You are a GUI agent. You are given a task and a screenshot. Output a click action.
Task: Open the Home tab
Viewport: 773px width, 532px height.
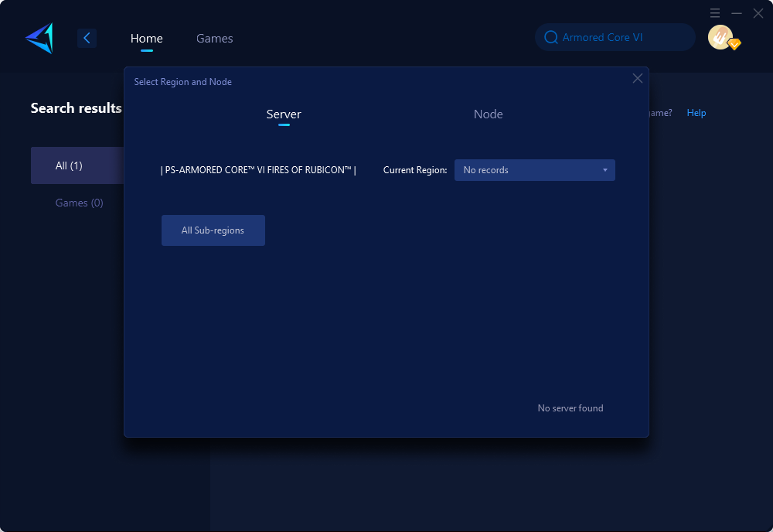pos(146,39)
